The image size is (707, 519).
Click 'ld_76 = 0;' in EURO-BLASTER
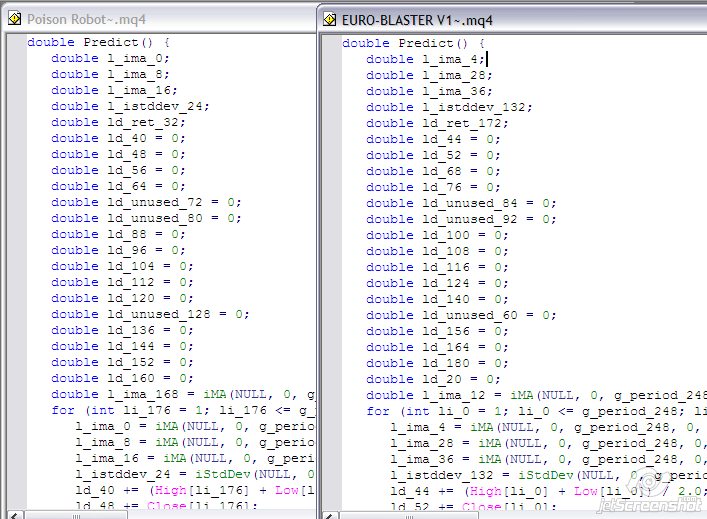coord(461,188)
